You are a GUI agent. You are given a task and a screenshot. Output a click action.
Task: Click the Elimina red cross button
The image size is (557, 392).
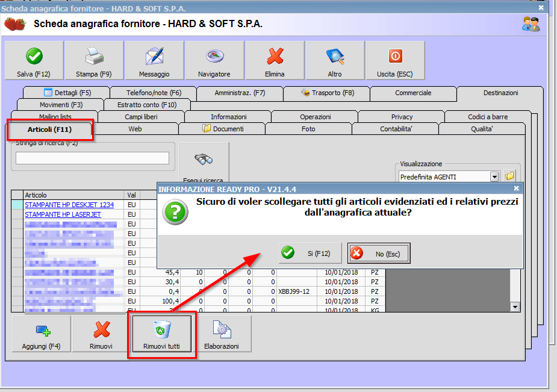point(275,60)
